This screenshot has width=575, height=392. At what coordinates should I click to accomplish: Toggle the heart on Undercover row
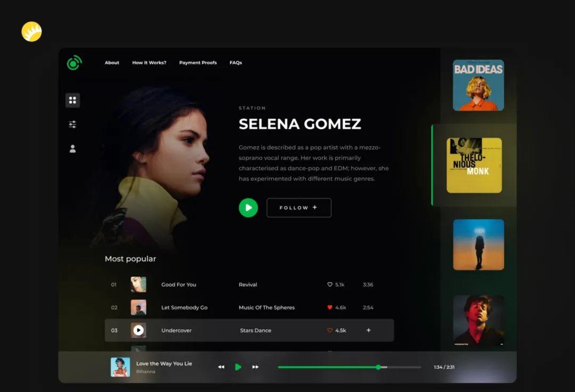pos(330,330)
